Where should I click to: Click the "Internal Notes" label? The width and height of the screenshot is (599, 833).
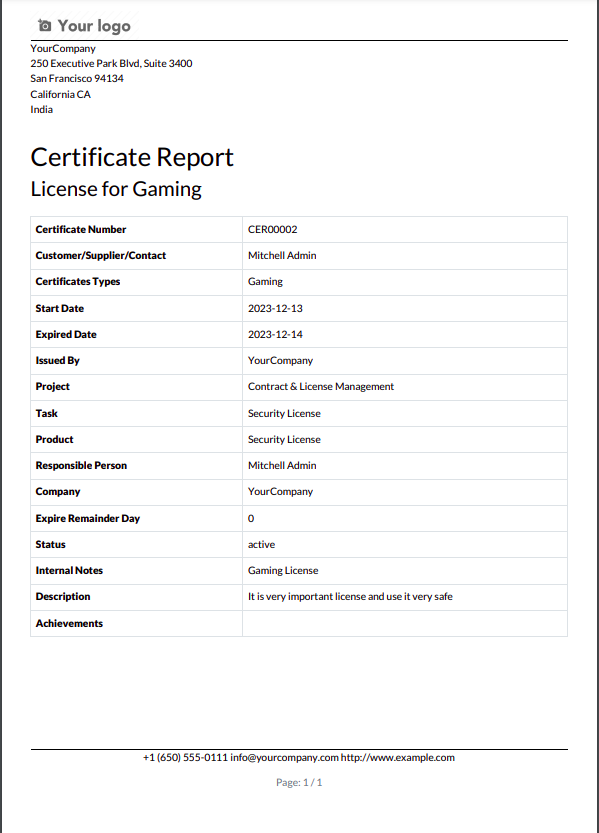pos(69,571)
